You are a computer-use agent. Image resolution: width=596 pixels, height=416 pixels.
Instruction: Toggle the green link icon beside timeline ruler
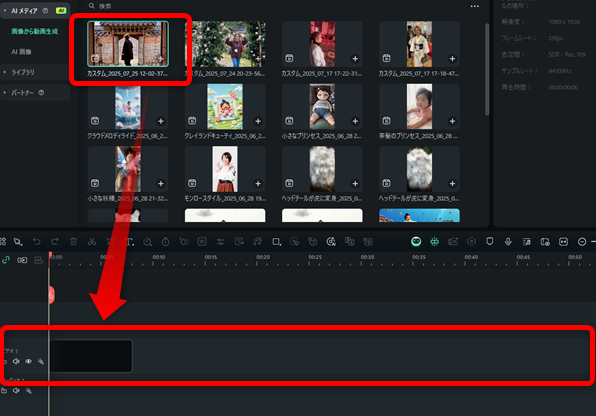[x=6, y=260]
